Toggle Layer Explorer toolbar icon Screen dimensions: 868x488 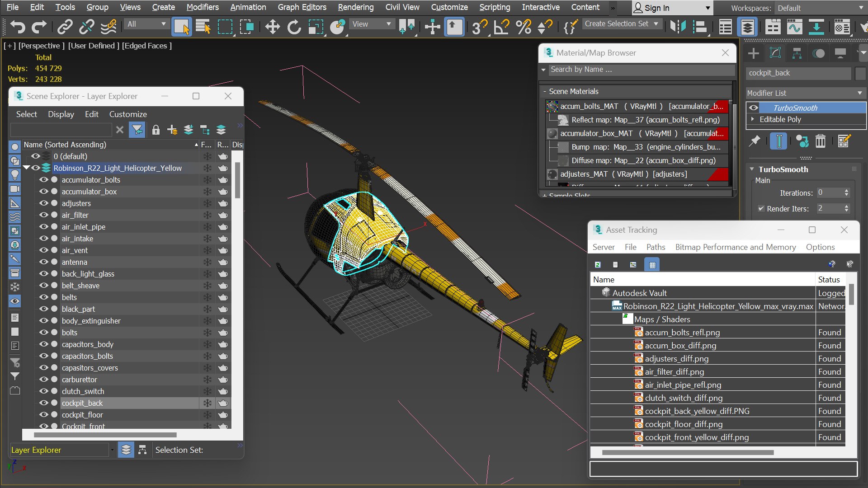point(747,27)
